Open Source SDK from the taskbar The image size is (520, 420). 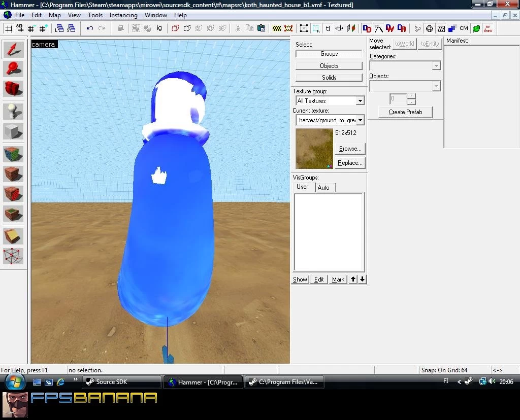tap(121, 382)
